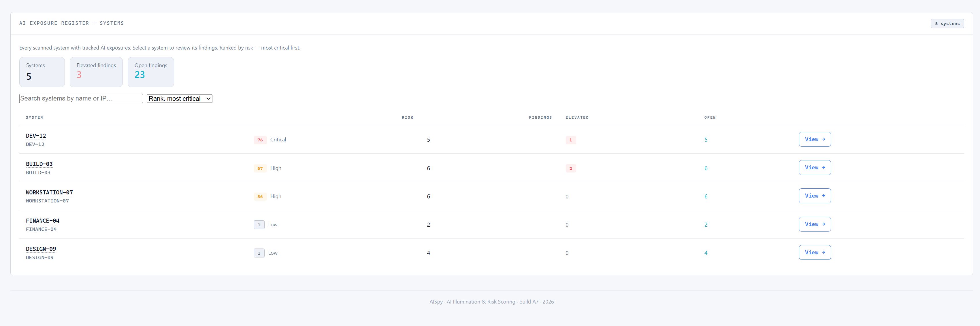Click the SYSTEM column header
980x326 pixels.
pyautogui.click(x=34, y=117)
